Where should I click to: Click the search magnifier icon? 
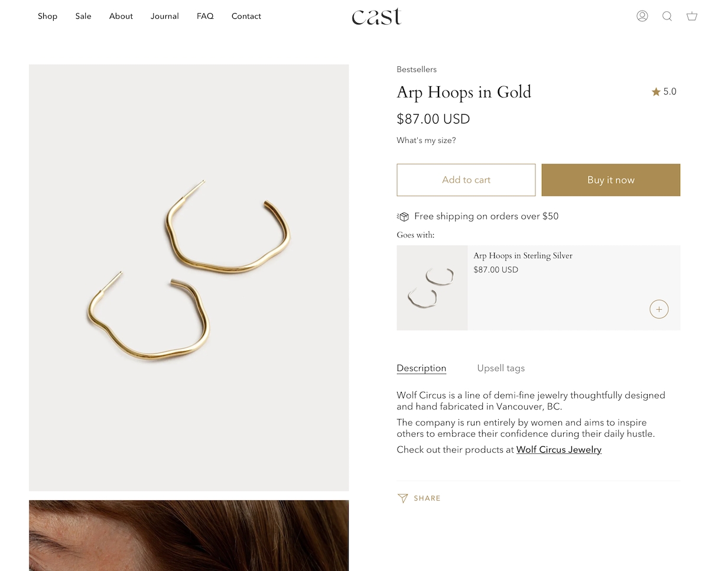(x=667, y=16)
